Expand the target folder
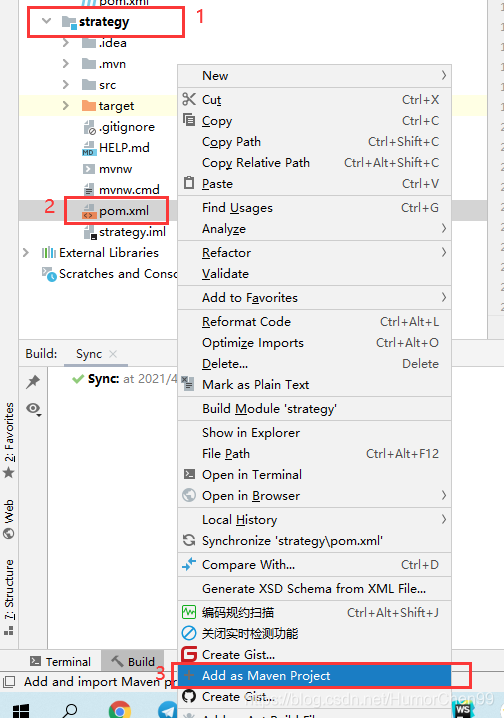The image size is (504, 718). 66,106
